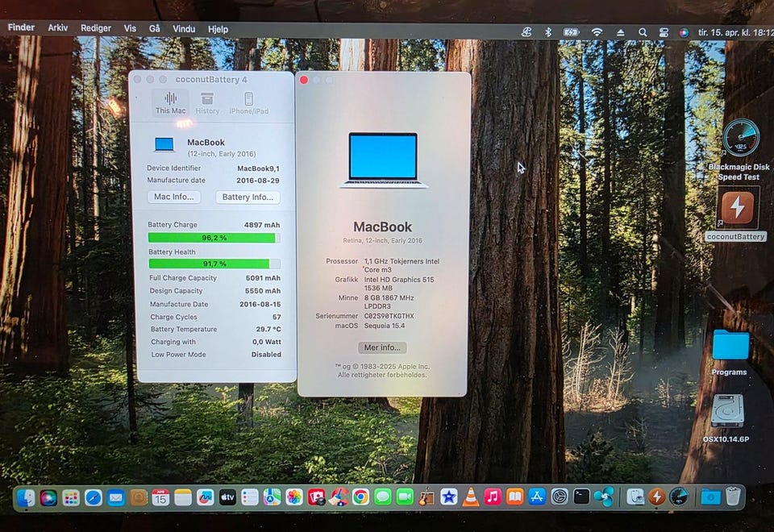Viewport: 774px width, 532px height.
Task: Click the eject icon in menu bar
Action: [x=621, y=32]
